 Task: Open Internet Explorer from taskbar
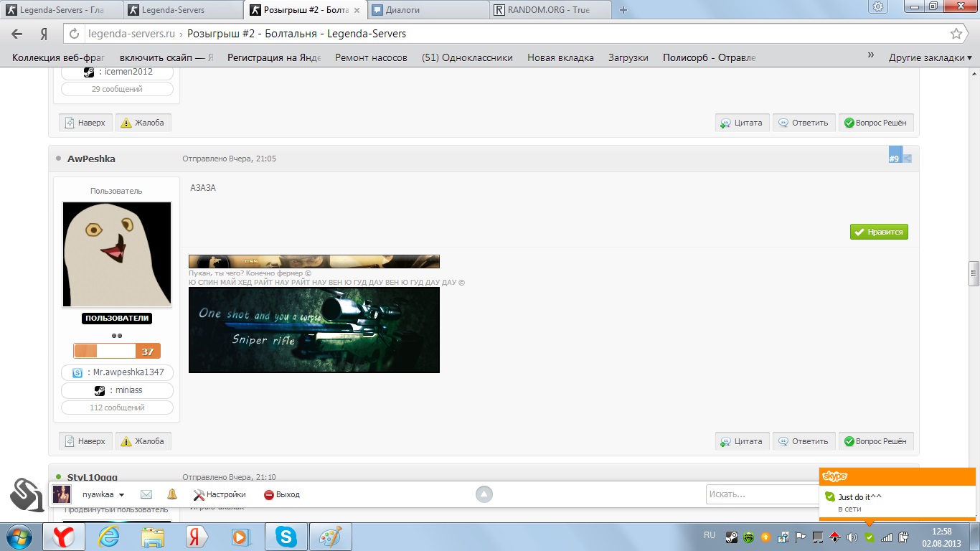coord(108,537)
